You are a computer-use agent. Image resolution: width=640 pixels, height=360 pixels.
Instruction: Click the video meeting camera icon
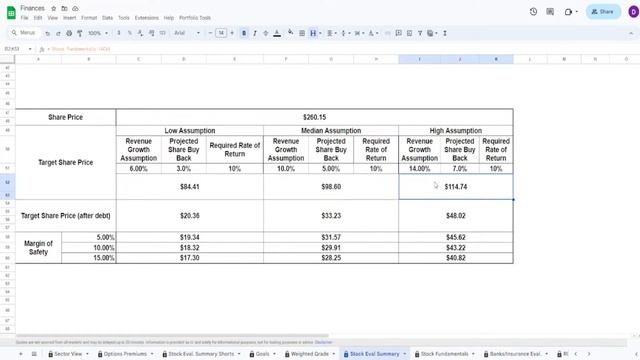pyautogui.click(x=569, y=12)
